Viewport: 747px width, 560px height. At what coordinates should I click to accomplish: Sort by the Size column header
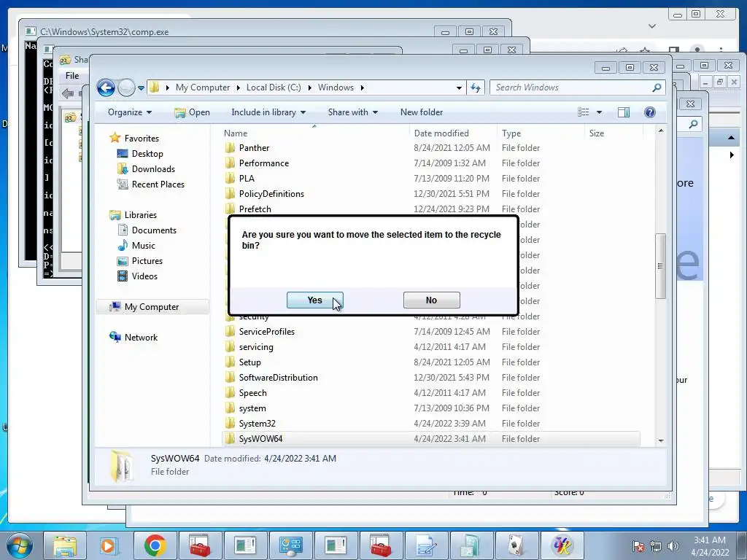click(x=614, y=133)
